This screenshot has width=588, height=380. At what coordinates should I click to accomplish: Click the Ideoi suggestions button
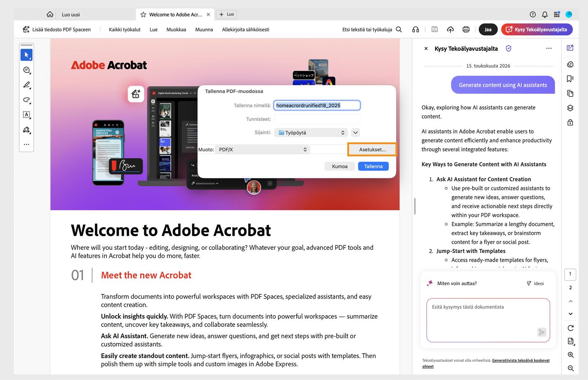(535, 283)
